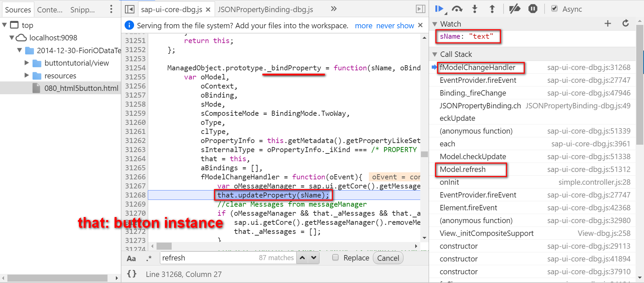Open navigator more options menu
Viewport: 644px width, 283px height.
click(111, 9)
